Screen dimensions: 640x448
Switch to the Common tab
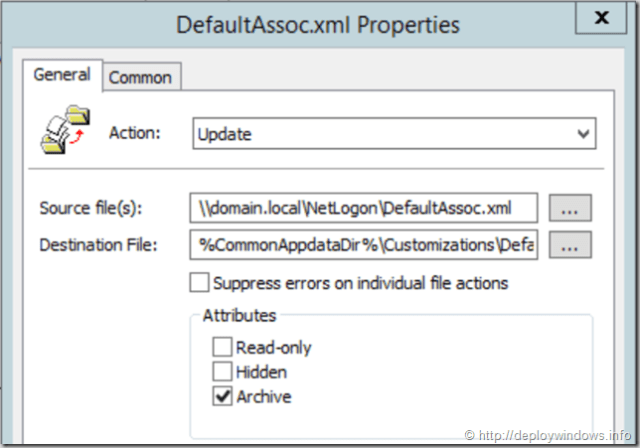(x=140, y=77)
